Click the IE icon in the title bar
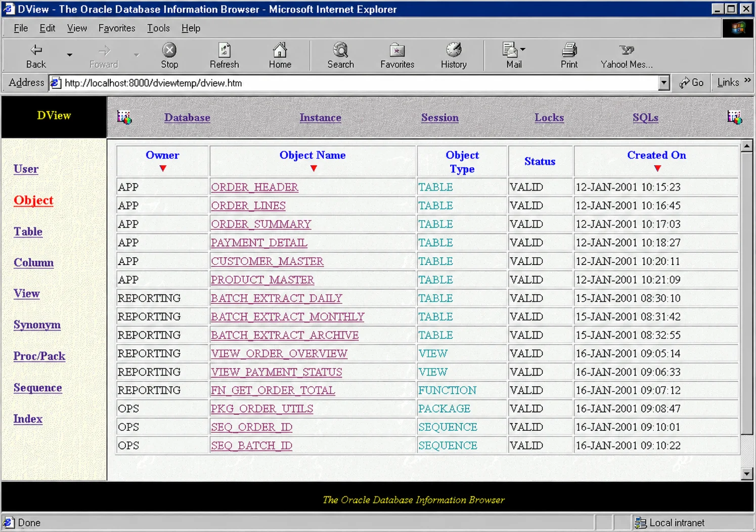This screenshot has width=756, height=532. [8, 9]
